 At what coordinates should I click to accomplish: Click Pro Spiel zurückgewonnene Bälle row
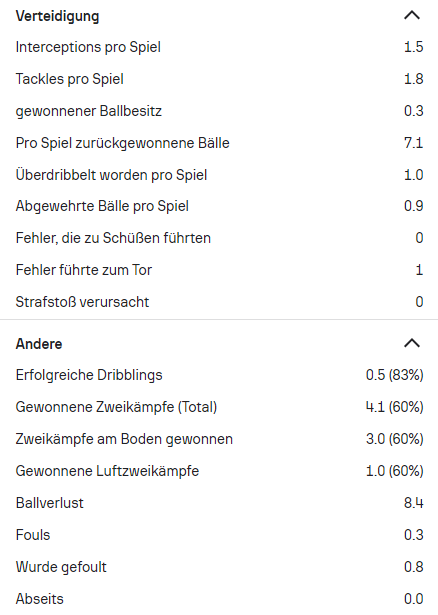(x=219, y=143)
